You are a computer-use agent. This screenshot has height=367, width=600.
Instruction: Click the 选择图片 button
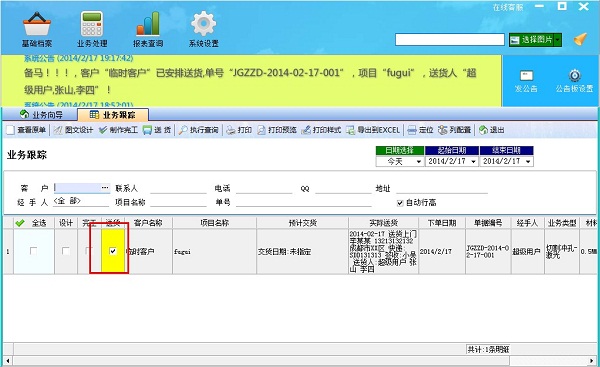pos(532,39)
